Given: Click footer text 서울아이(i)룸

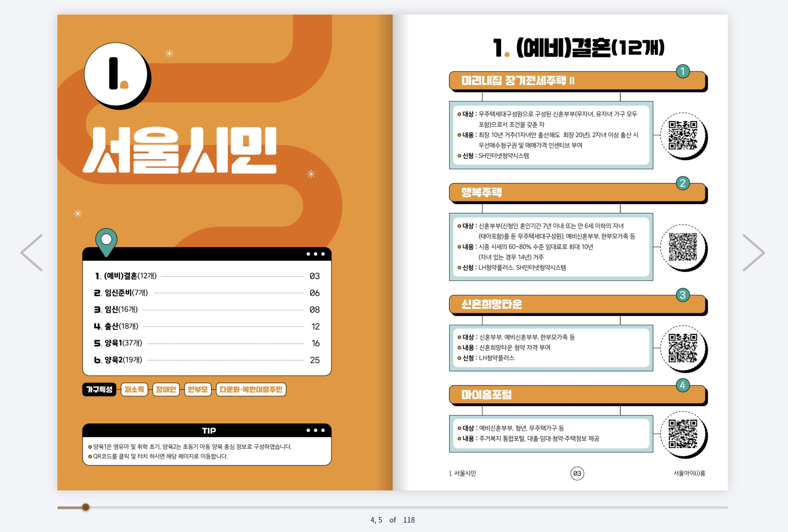Looking at the screenshot, I should click(689, 473).
